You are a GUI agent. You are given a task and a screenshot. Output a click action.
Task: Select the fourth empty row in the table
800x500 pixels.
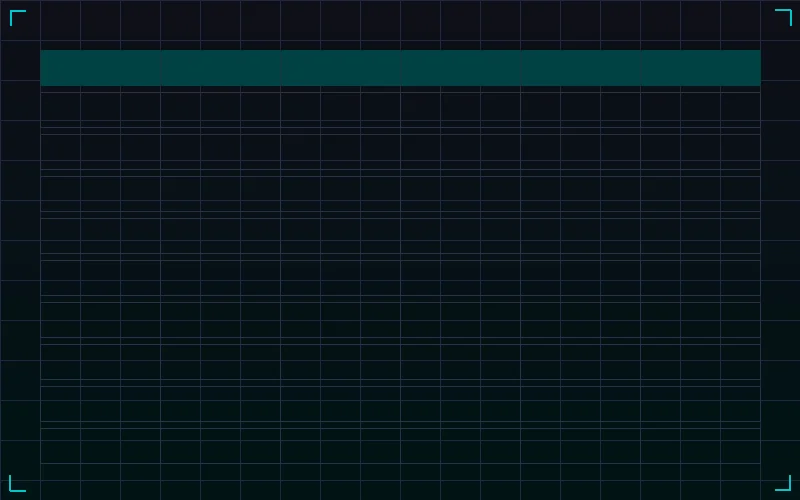pyautogui.click(x=400, y=235)
